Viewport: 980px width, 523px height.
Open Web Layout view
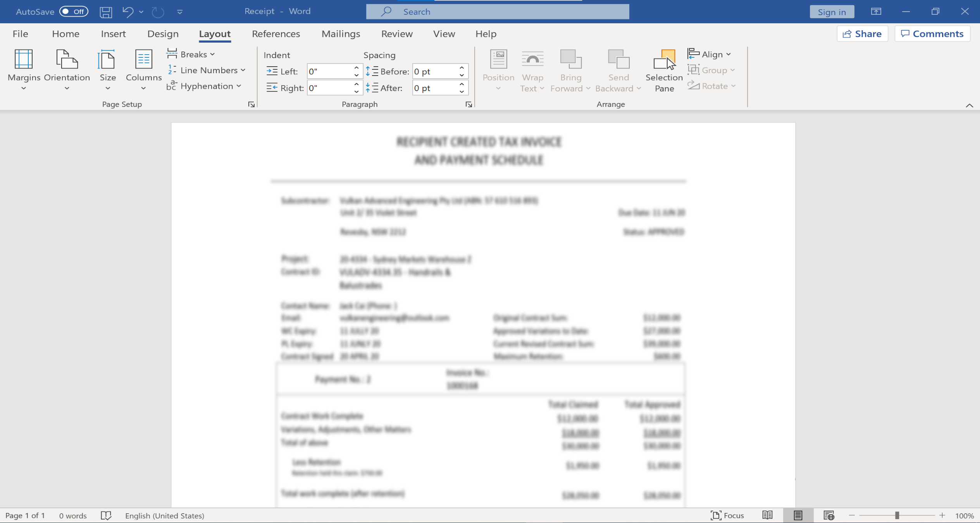829,515
